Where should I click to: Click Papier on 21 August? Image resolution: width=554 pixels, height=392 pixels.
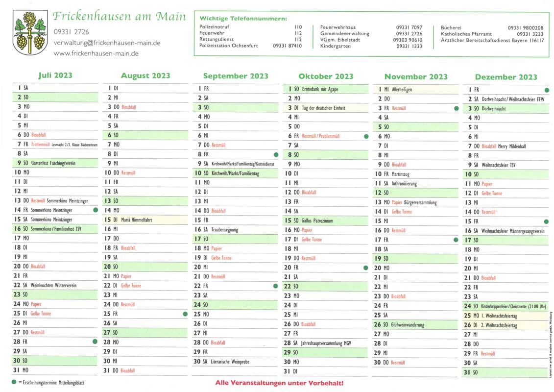pyautogui.click(x=126, y=276)
